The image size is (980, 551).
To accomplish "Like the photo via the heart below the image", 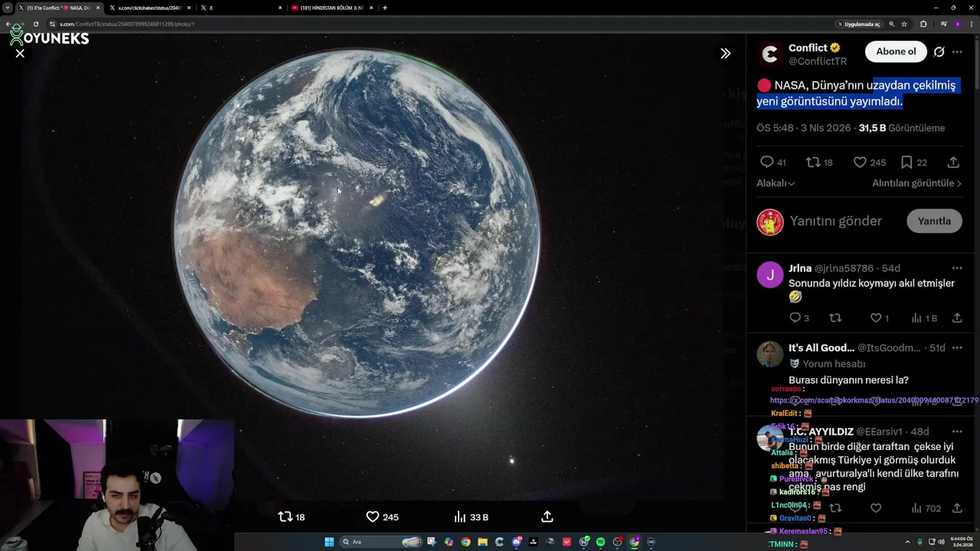I will pos(382,517).
